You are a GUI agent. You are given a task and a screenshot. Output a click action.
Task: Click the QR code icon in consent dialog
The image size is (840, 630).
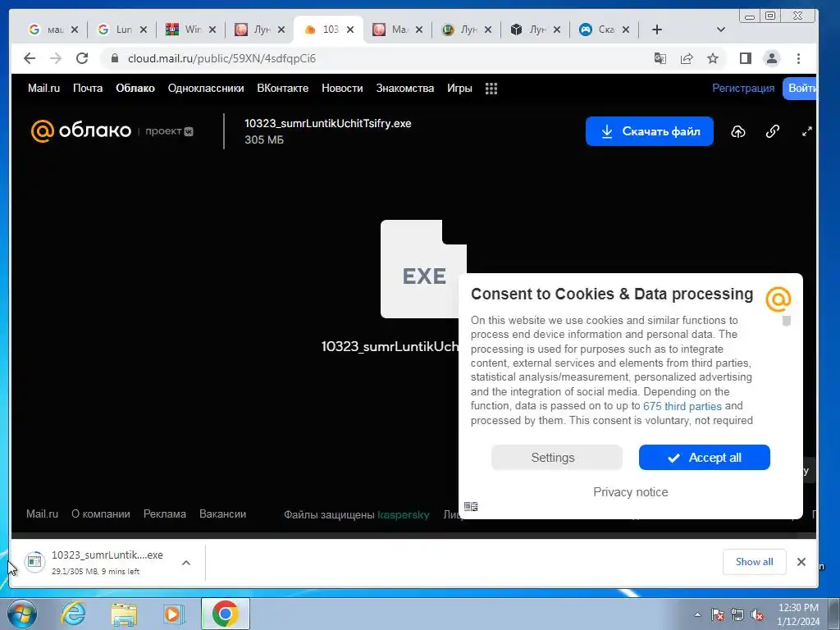[471, 506]
